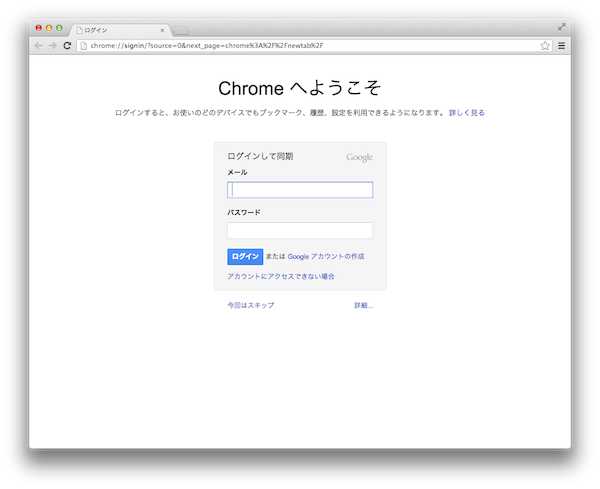Open the 詳細... link
Viewport: 600px width, 489px height.
363,305
